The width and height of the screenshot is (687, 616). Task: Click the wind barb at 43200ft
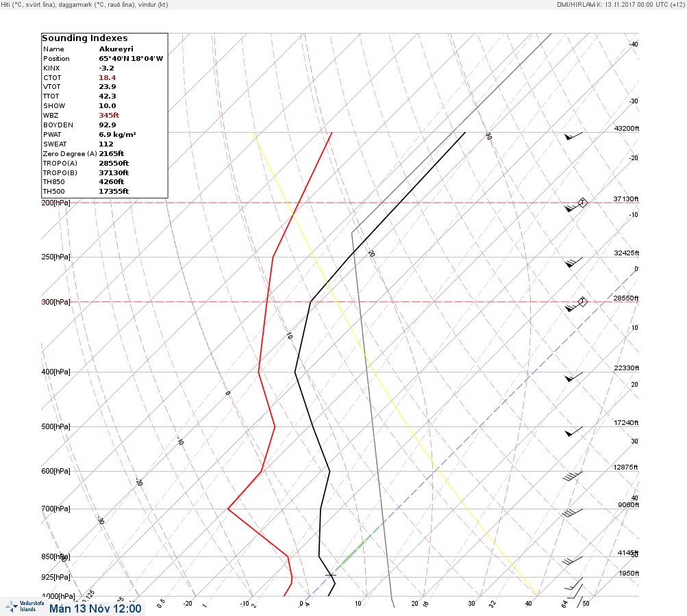(573, 136)
